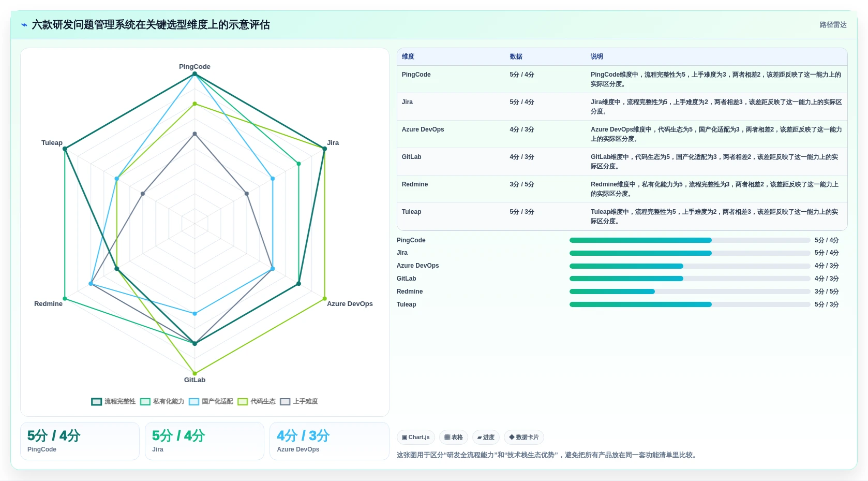Image resolution: width=868 pixels, height=481 pixels.
Task: Select the 表格 chip
Action: (x=454, y=438)
